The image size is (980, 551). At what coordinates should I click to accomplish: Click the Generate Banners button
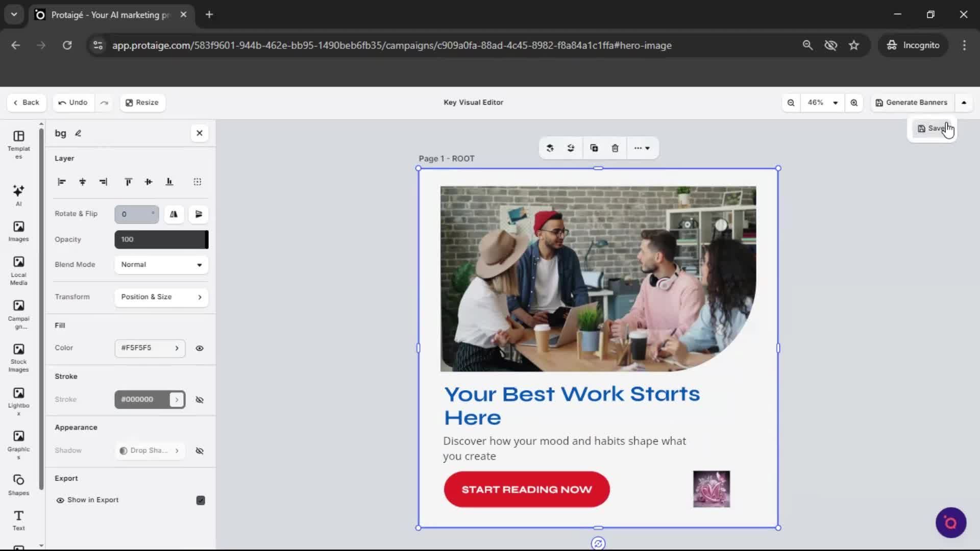[912, 103]
